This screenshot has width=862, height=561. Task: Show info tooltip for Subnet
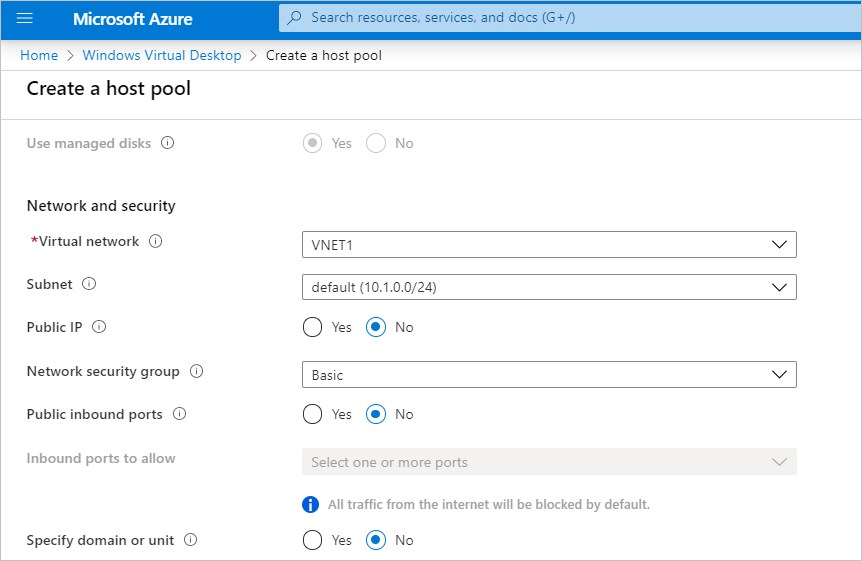pyautogui.click(x=89, y=284)
